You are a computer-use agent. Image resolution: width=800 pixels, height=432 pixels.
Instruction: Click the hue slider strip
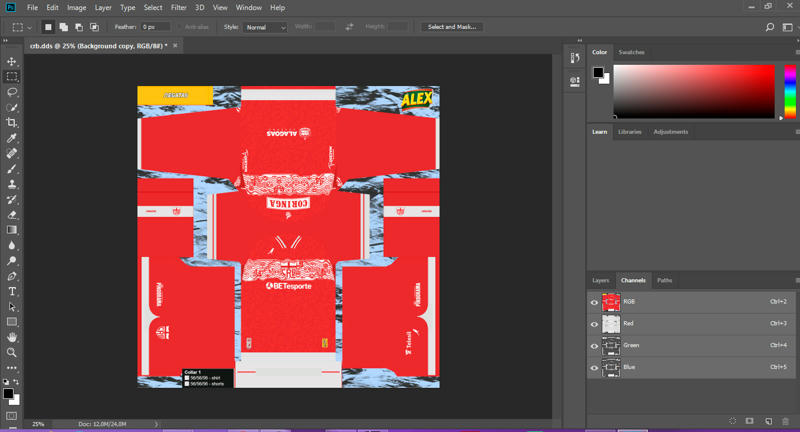tap(790, 91)
